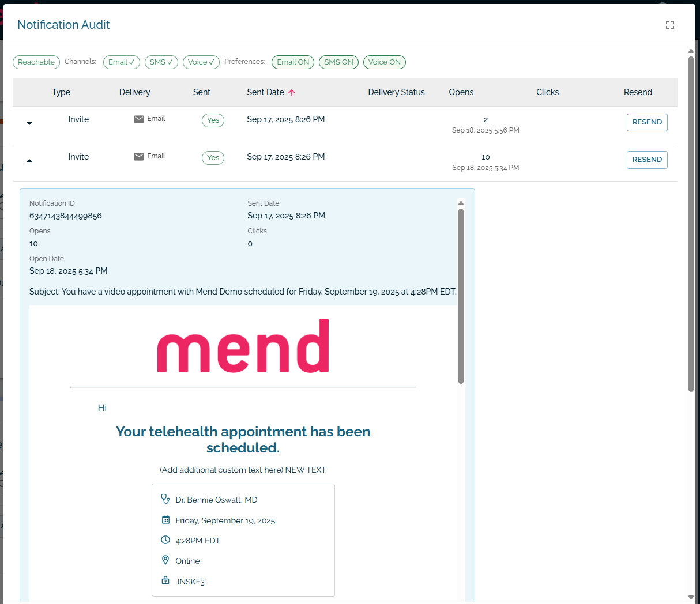The width and height of the screenshot is (700, 604).
Task: Click the Sep 18, 2025 5:34 PM open time in table
Action: click(x=486, y=168)
